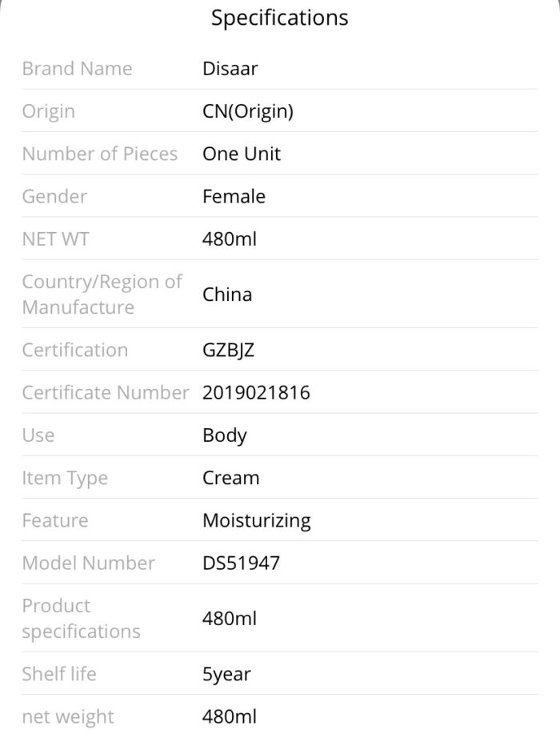Select the Product specifications label
Viewport: 560px width, 734px height.
pyautogui.click(x=81, y=619)
